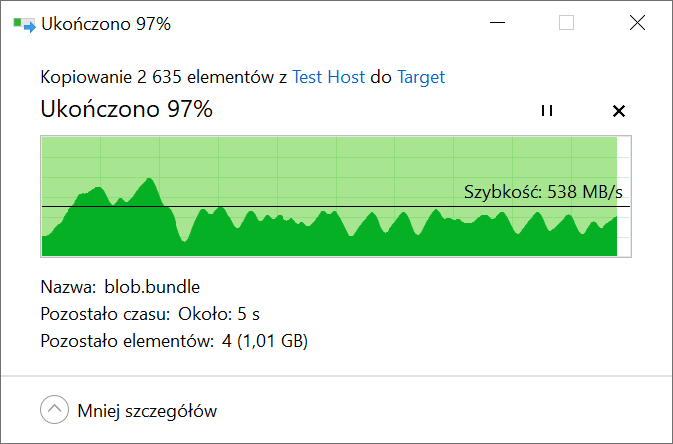
Task: Minimize the copy progress window
Action: [497, 23]
